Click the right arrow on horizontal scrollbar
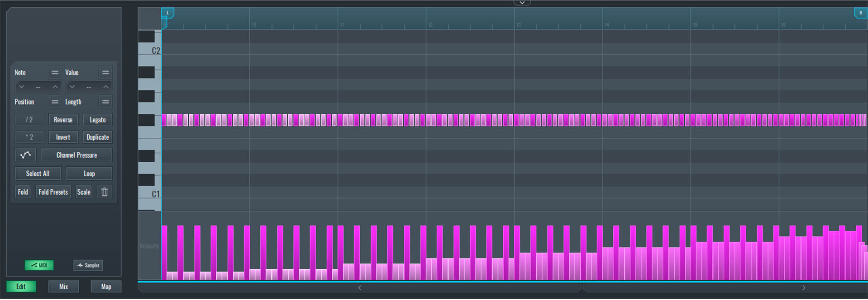 804,287
